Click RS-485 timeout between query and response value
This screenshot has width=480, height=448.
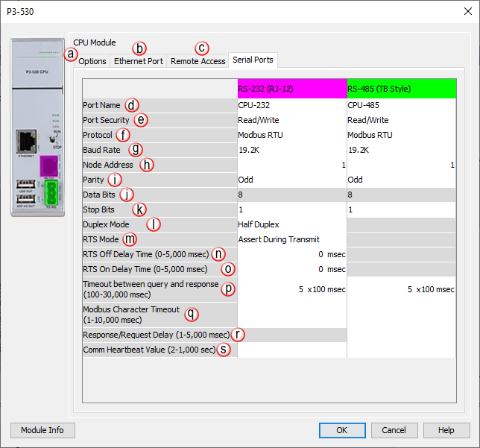tap(401, 289)
